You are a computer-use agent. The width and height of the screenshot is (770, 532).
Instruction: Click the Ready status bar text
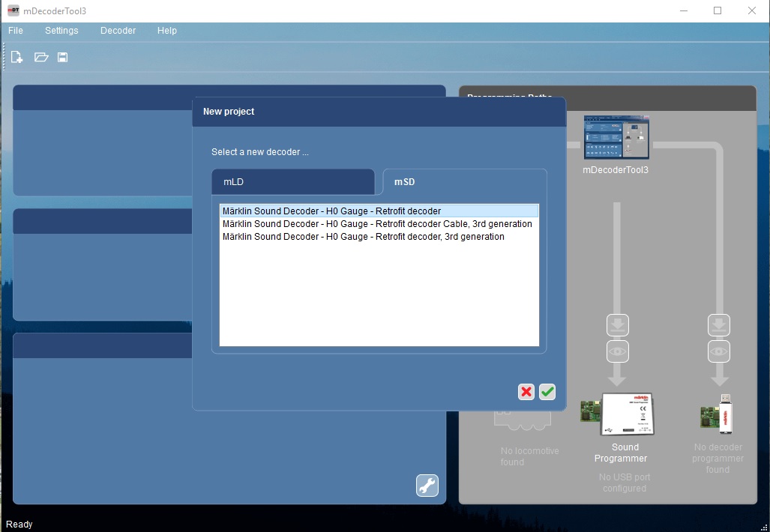pyautogui.click(x=19, y=525)
